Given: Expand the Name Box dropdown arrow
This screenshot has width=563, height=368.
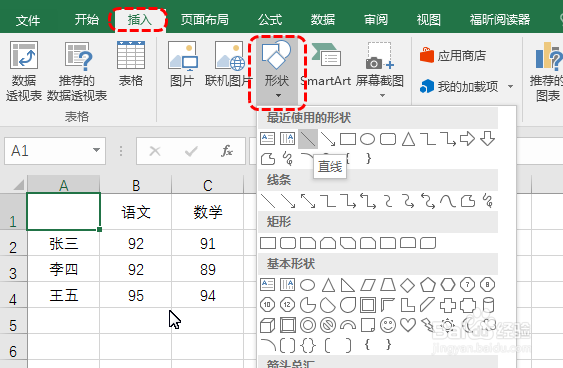Looking at the screenshot, I should point(96,150).
